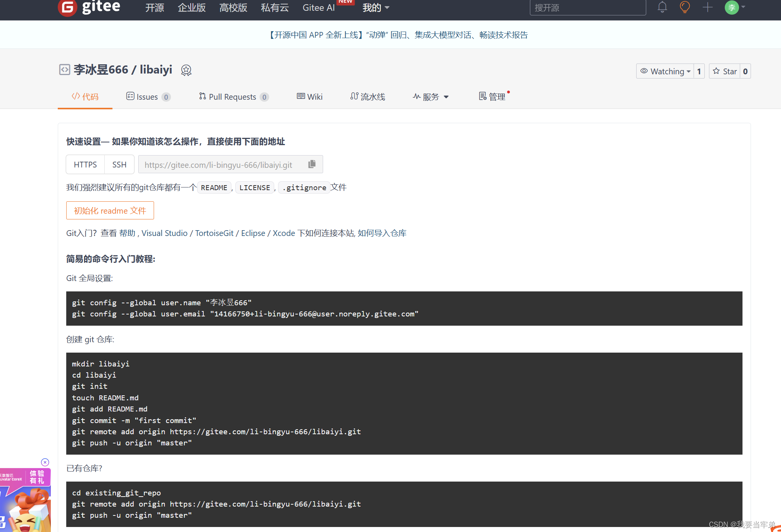Click the repository code icon before the title
This screenshot has height=532, width=781.
[x=64, y=70]
